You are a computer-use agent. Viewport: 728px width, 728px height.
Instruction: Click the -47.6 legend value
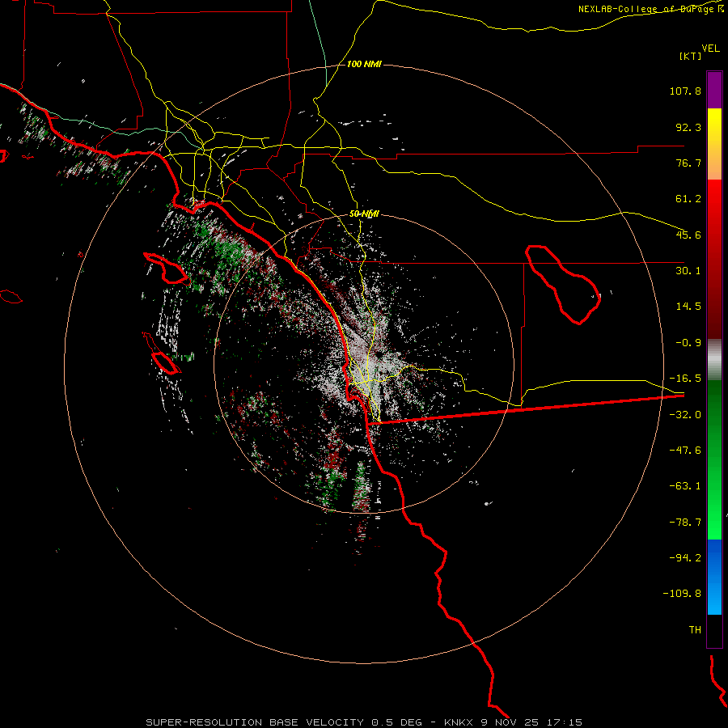tap(685, 451)
